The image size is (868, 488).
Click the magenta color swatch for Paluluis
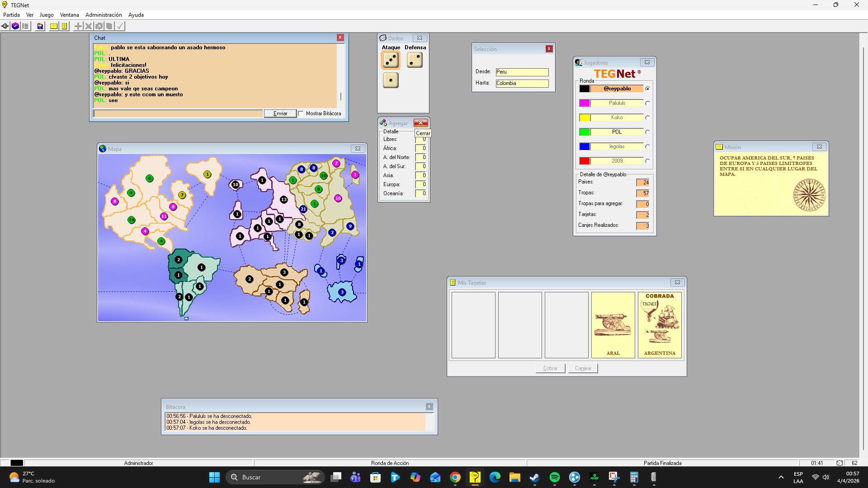[584, 103]
